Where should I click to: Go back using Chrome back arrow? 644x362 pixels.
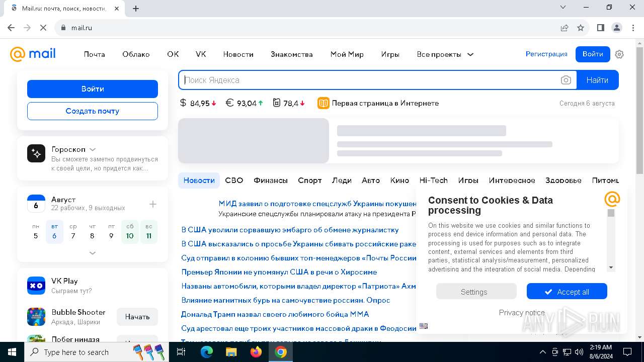11,28
